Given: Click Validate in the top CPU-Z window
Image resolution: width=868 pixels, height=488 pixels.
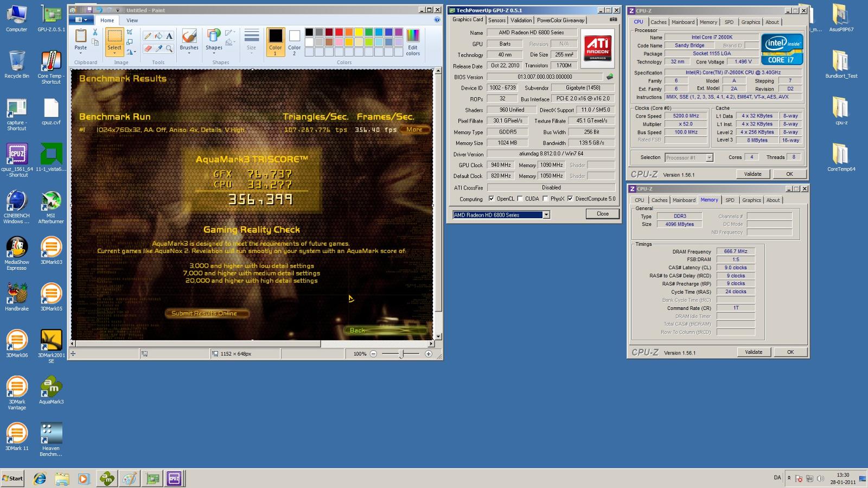Looking at the screenshot, I should coord(752,174).
